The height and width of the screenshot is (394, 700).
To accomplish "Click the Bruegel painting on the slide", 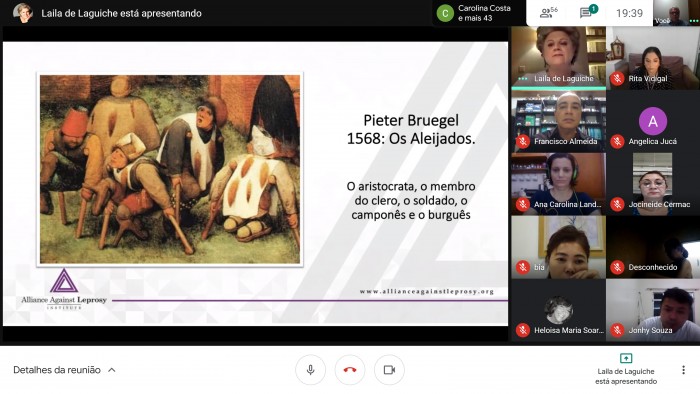I will [x=170, y=169].
